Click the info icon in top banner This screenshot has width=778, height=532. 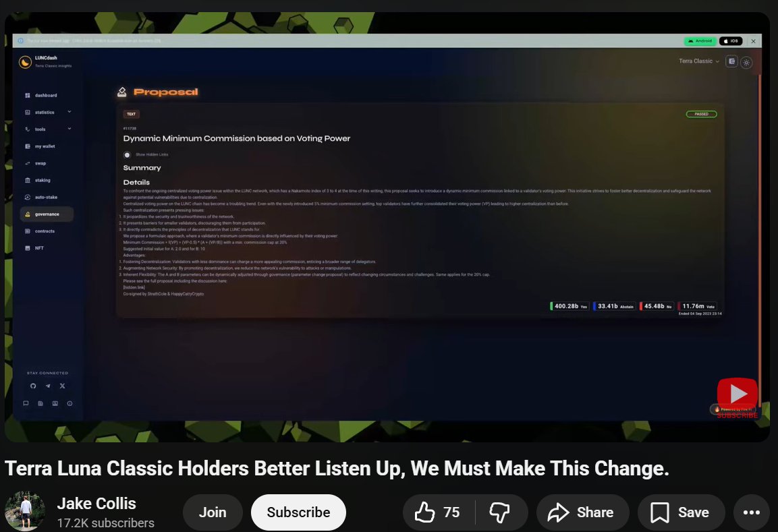(20, 40)
